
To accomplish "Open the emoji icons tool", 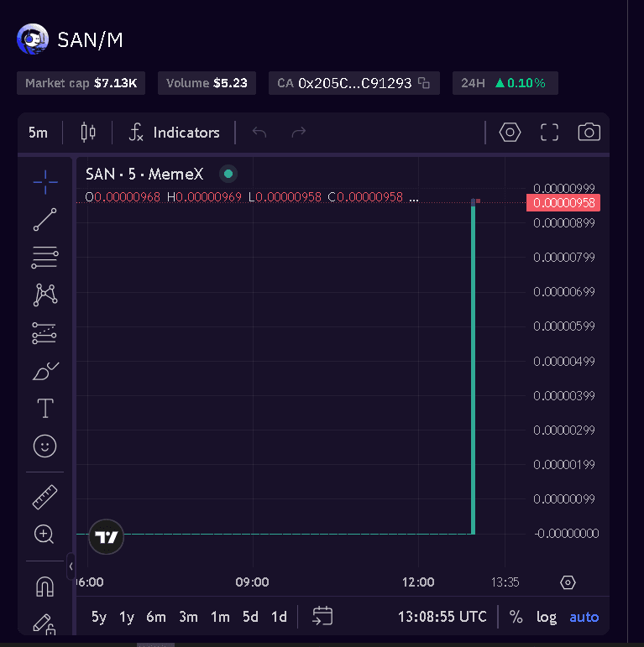I will click(x=45, y=446).
